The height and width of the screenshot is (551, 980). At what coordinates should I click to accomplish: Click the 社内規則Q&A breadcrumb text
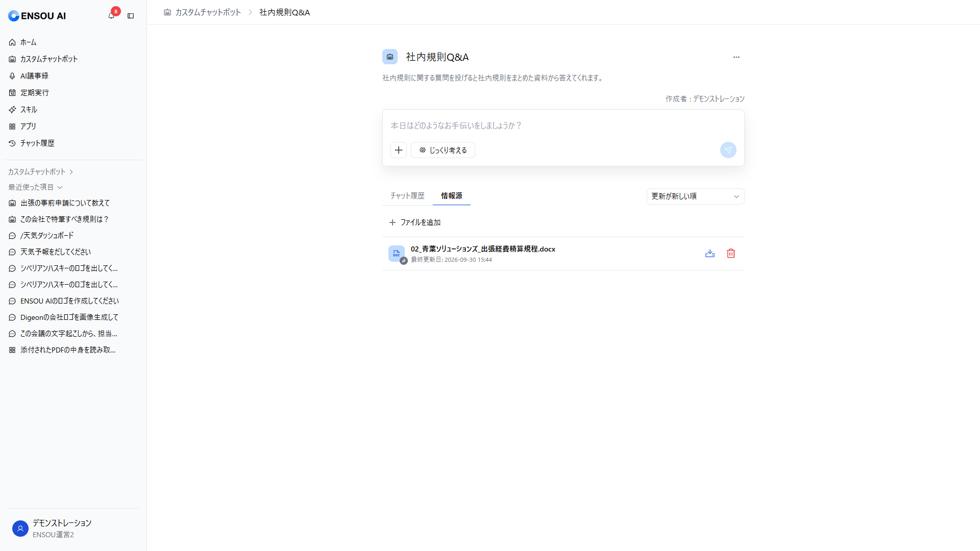(284, 12)
